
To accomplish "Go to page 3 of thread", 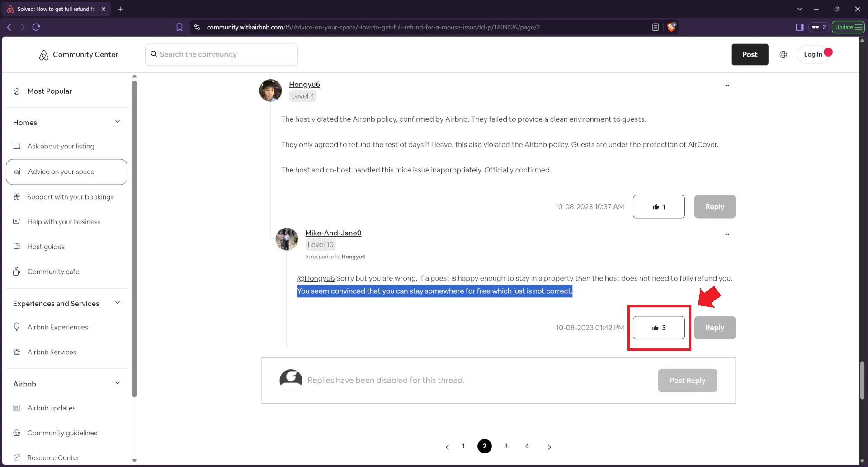I will coord(506,446).
